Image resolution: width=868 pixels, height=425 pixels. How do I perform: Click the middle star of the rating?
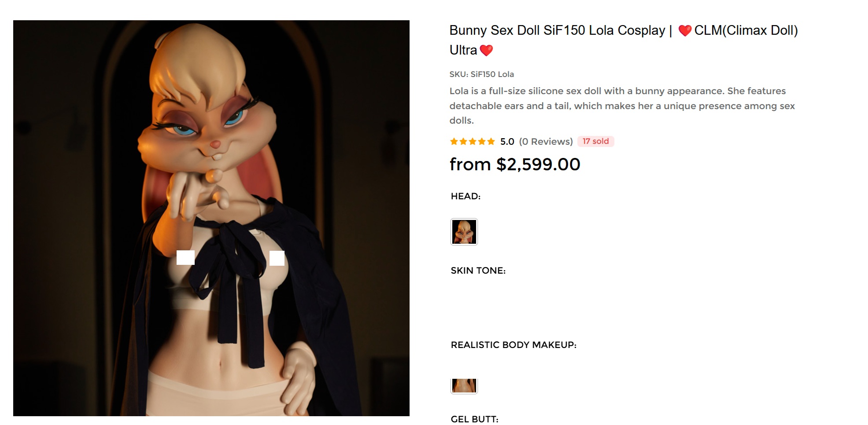coord(473,141)
